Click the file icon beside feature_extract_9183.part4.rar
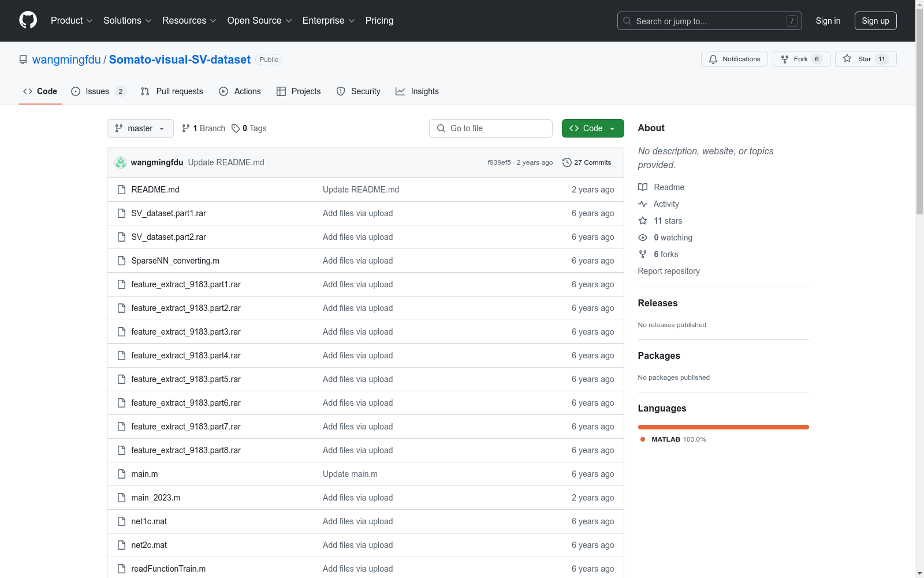Screen dimensions: 924x578 [121, 355]
